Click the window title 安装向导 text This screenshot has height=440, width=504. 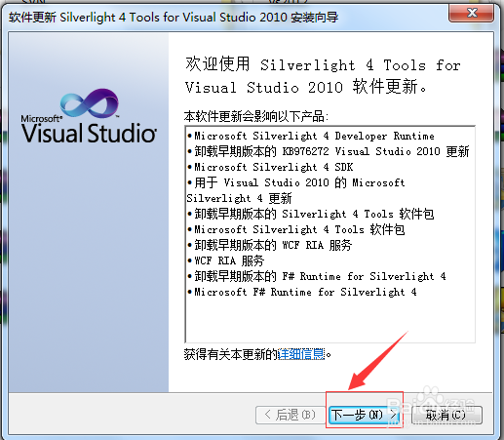pyautogui.click(x=314, y=17)
